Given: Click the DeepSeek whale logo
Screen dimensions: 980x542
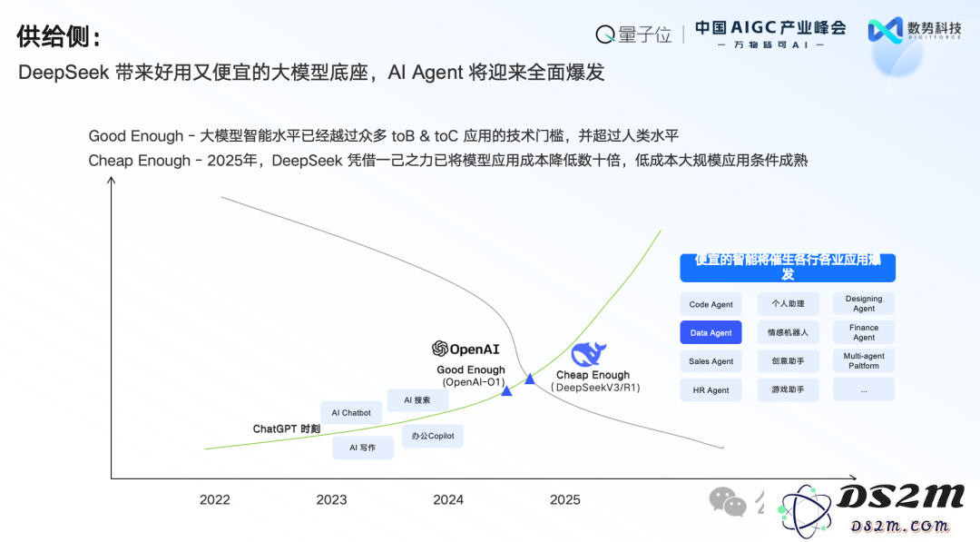Looking at the screenshot, I should click(589, 354).
